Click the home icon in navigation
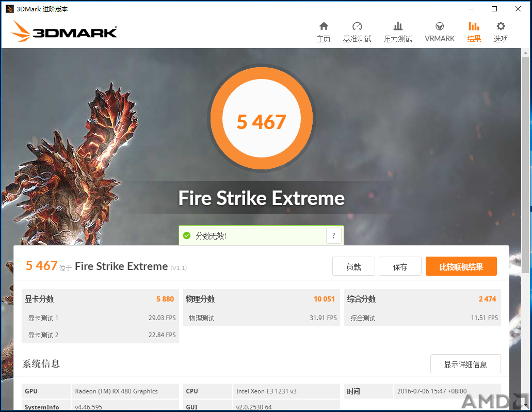Screen dimensions: 532x412 point(324,26)
